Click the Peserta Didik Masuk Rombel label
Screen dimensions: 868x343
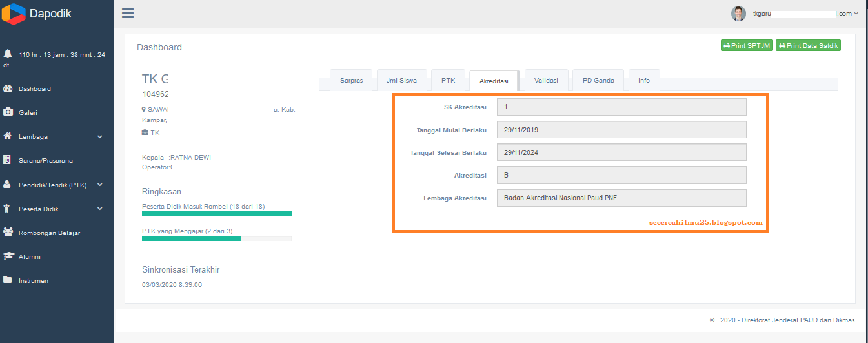(203, 206)
